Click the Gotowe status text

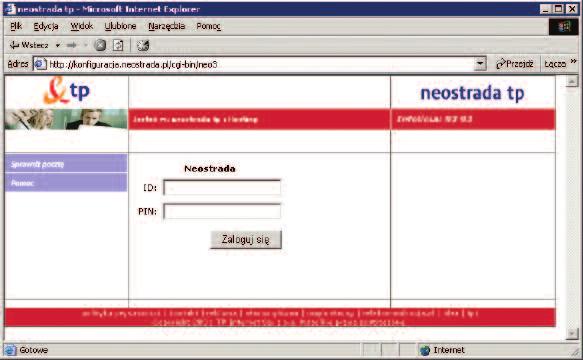(33, 350)
